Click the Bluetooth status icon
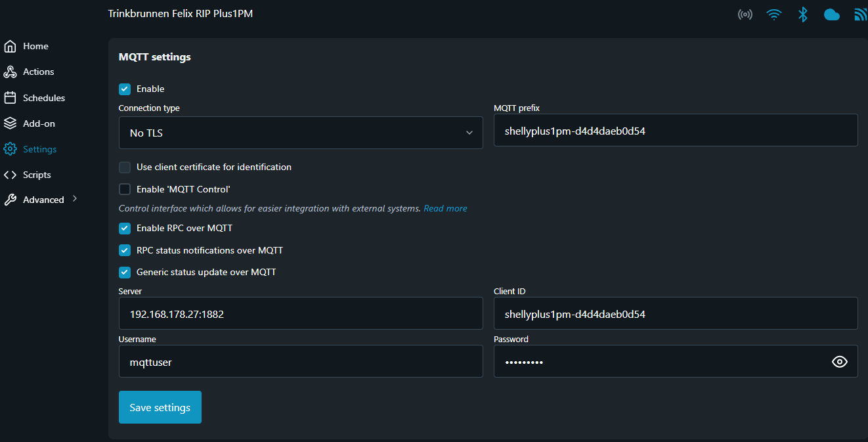The image size is (868, 442). click(x=802, y=14)
